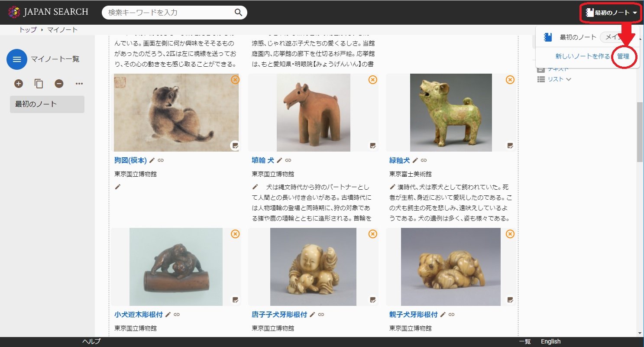This screenshot has width=644, height=347.
Task: Open the three-dots more options icon
Action: 79,84
